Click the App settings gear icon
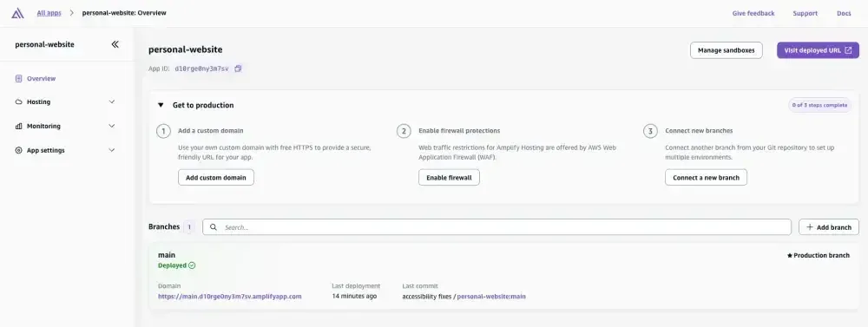This screenshot has height=327, width=868. click(19, 151)
